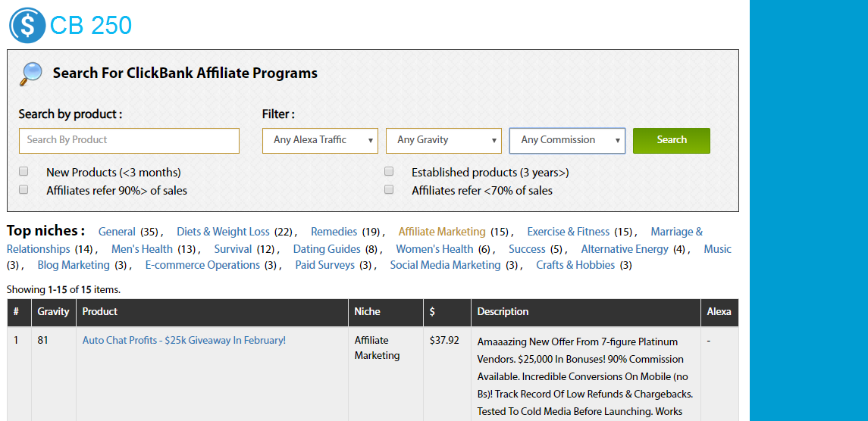868x421 pixels.
Task: Open the Paid Surveys niche
Action: (x=325, y=265)
